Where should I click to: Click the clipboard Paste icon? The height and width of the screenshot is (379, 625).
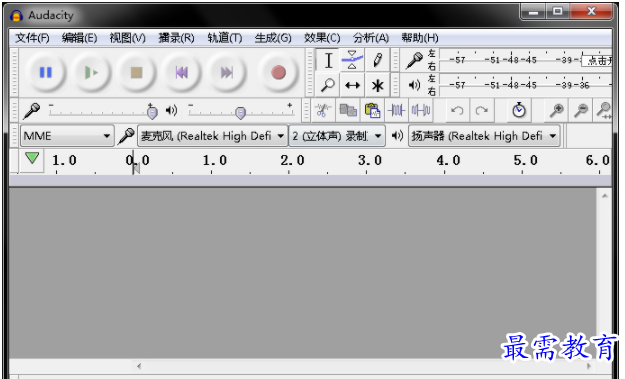pyautogui.click(x=372, y=110)
